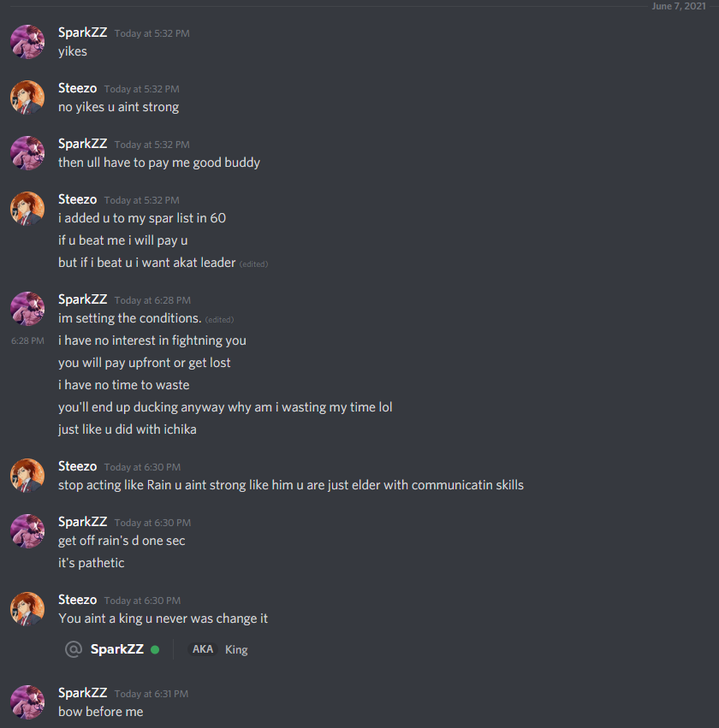Click "(edited)" label after "akat leader"
Screen dimensions: 719x728
[x=253, y=263]
